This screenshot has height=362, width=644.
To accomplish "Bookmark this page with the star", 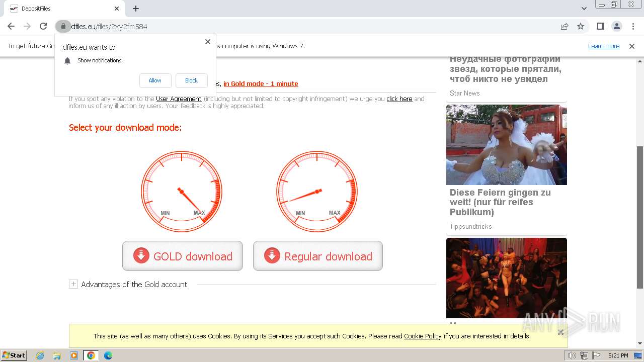I will (x=581, y=26).
